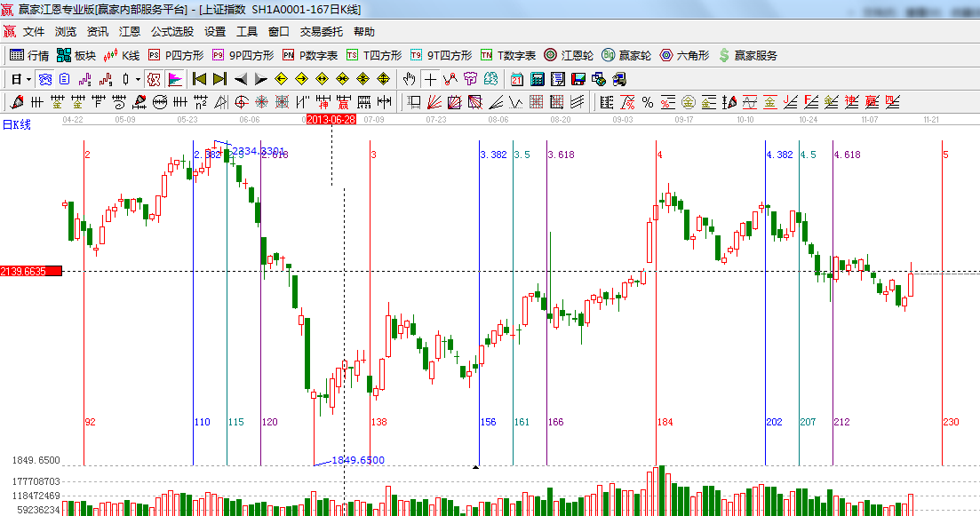This screenshot has width=980, height=516.
Task: Click the T数字表 toolbar button
Action: 508,55
